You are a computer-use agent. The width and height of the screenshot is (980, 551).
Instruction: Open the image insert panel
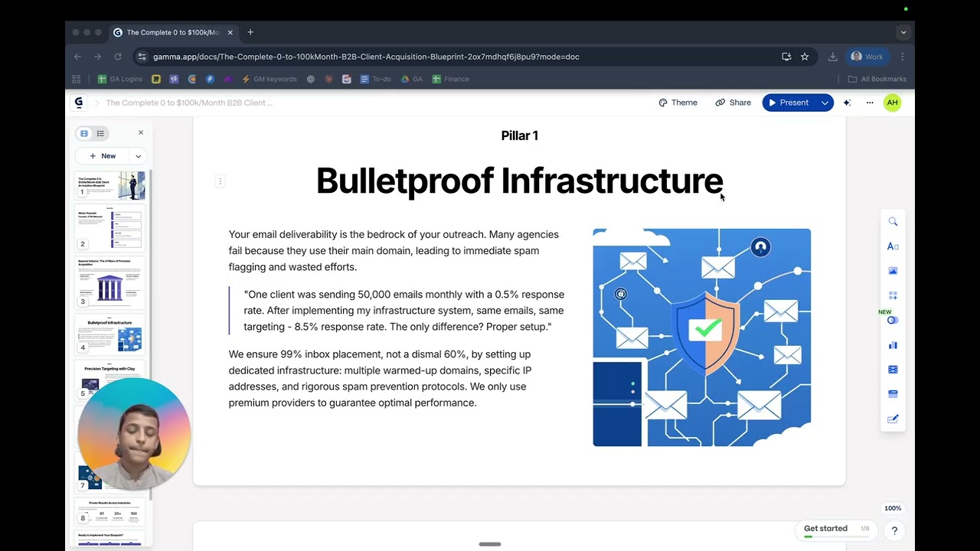893,271
